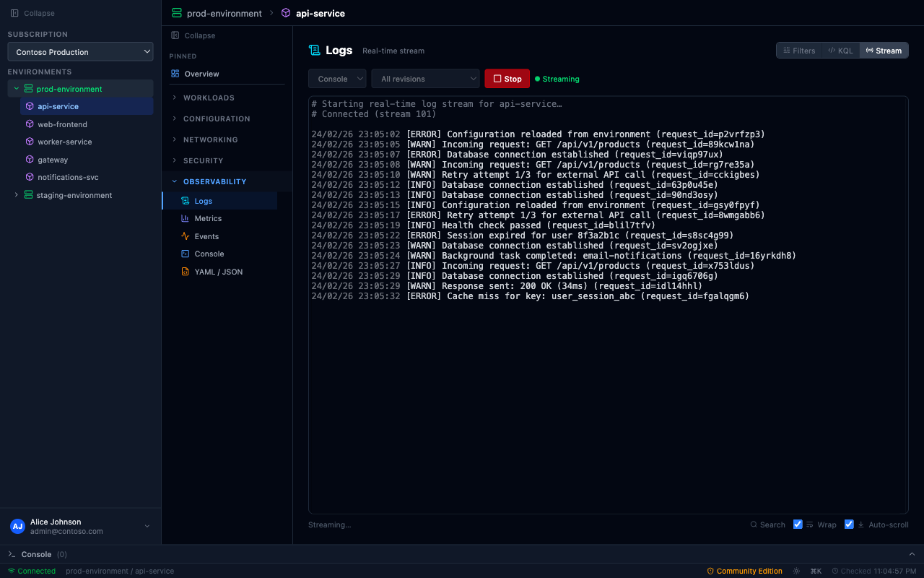Select the Metrics bar-chart icon
The image size is (924, 578).
(x=186, y=218)
